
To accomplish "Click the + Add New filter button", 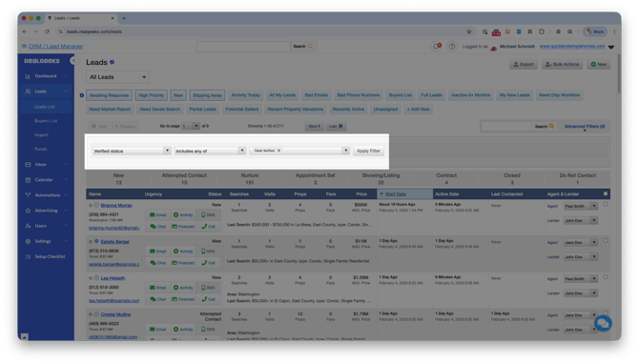I will point(418,110).
